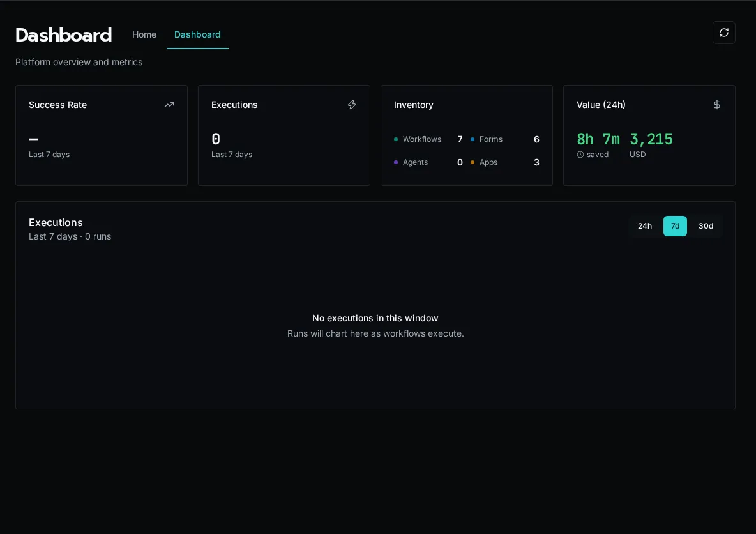Click the Last 7 days · 0 runs text

tap(70, 237)
